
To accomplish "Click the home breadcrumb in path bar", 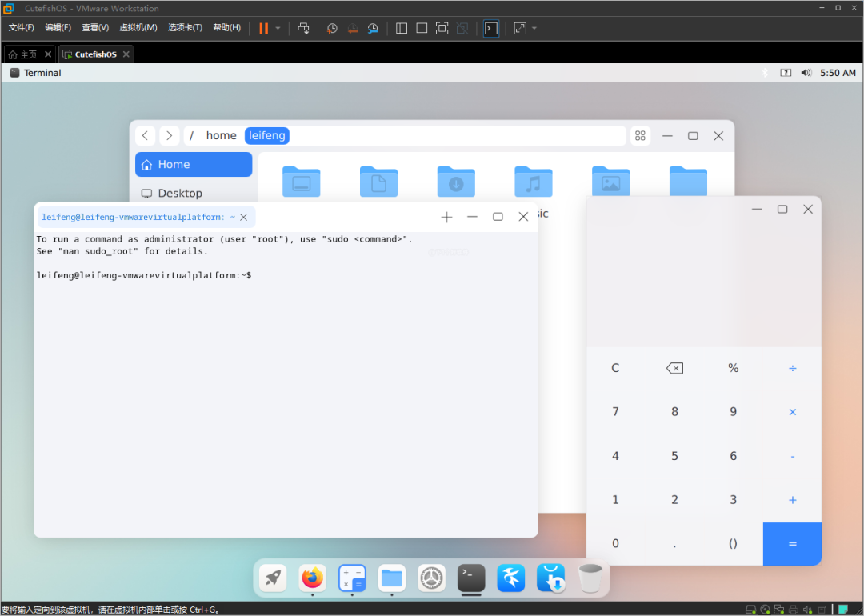I will [x=221, y=135].
